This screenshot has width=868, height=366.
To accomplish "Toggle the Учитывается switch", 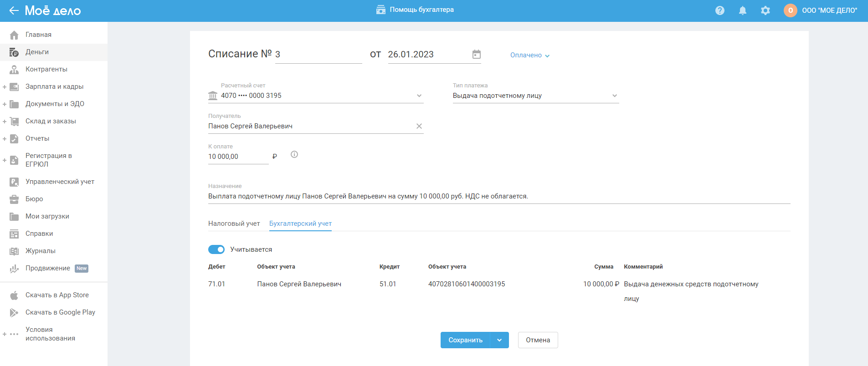I will coord(216,249).
